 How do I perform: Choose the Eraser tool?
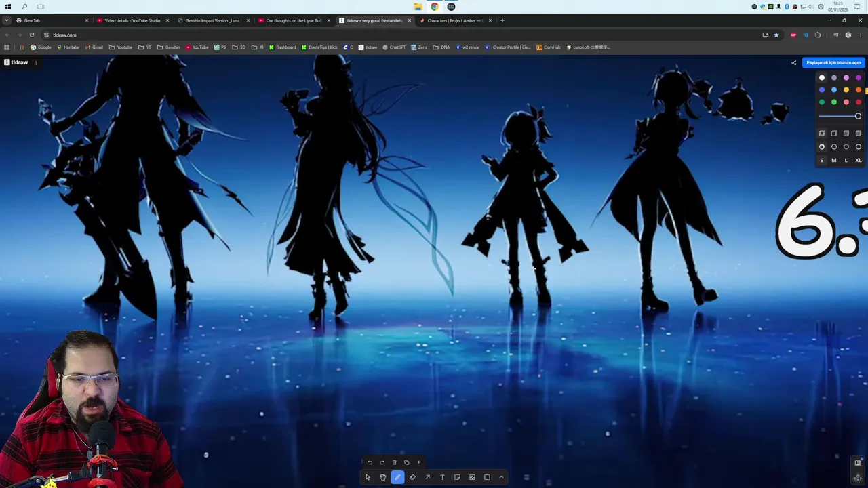(x=412, y=477)
